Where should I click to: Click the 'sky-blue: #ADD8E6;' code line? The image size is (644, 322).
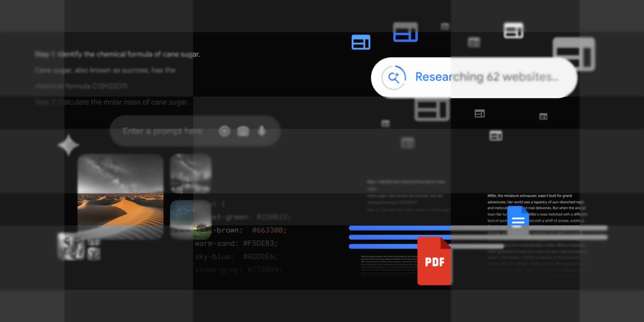(x=236, y=257)
